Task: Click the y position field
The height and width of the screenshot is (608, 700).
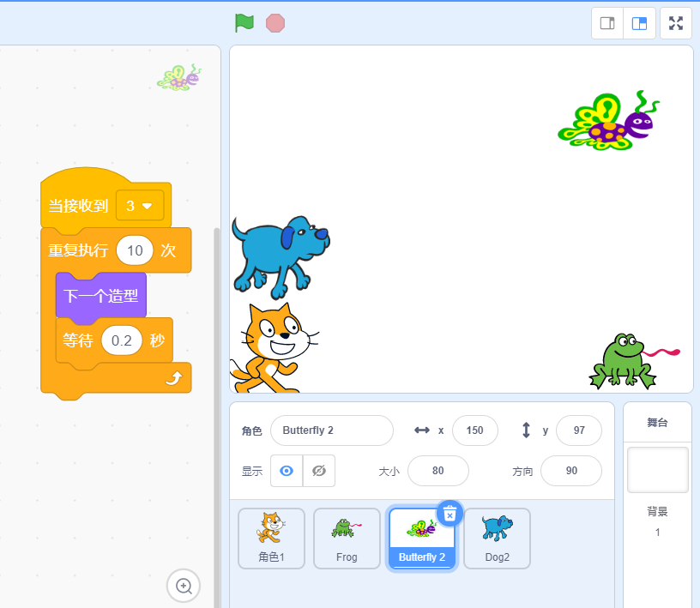Action: [x=578, y=430]
